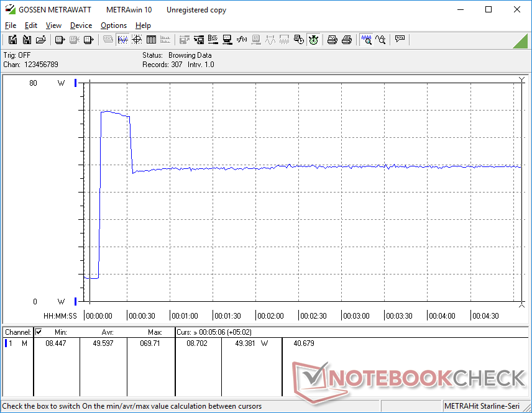
Task: Open the data table view icon
Action: (151, 40)
